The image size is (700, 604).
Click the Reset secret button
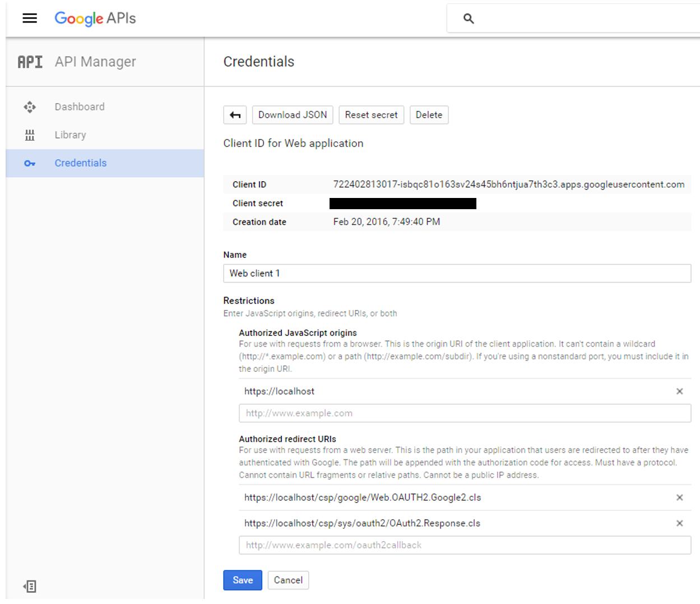[x=371, y=115]
